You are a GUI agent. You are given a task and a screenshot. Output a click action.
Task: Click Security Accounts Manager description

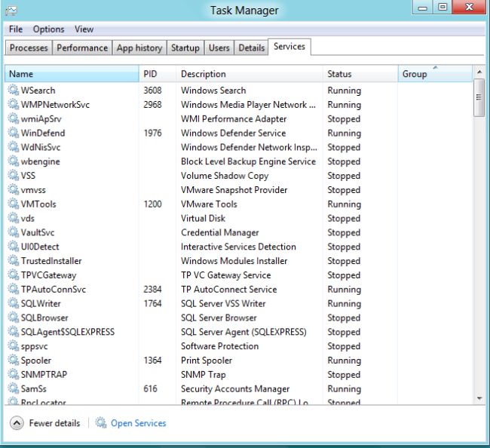[x=235, y=389]
